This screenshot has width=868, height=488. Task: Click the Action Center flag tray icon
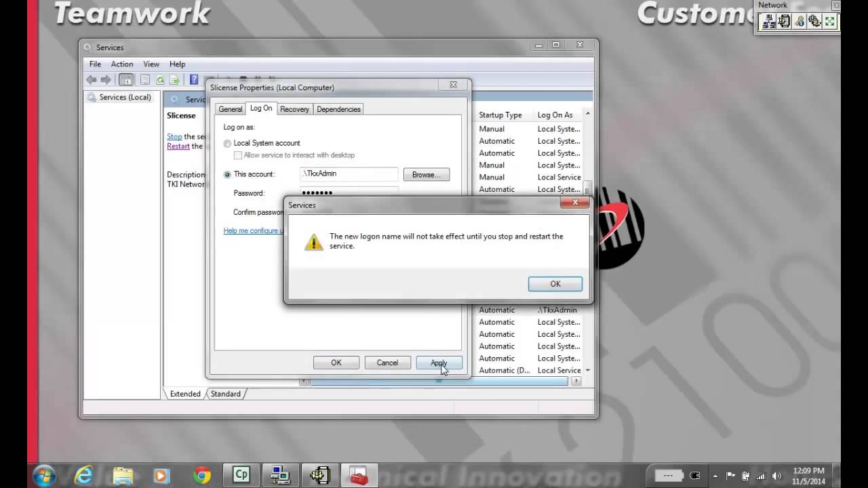click(x=731, y=476)
